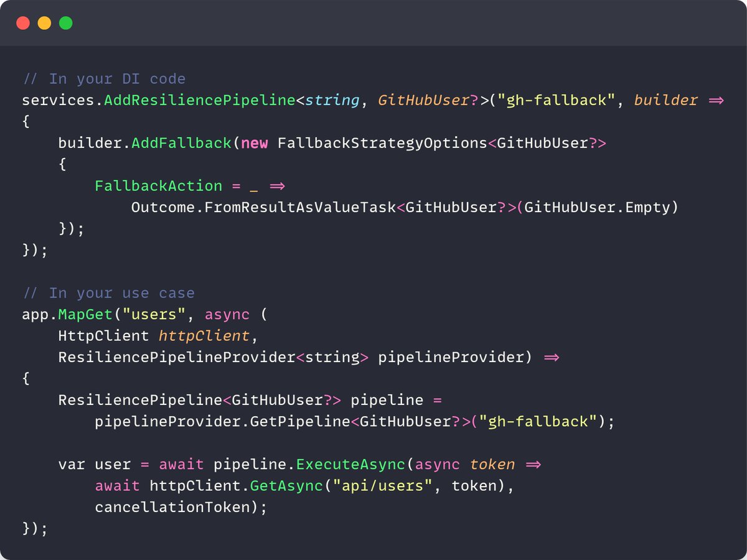
Task: Click the italic lambda parameter "builder" on the first line
Action: (x=665, y=100)
